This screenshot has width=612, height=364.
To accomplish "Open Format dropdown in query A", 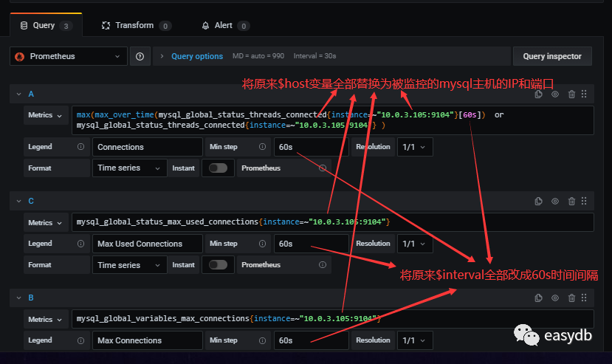I will pyautogui.click(x=129, y=168).
